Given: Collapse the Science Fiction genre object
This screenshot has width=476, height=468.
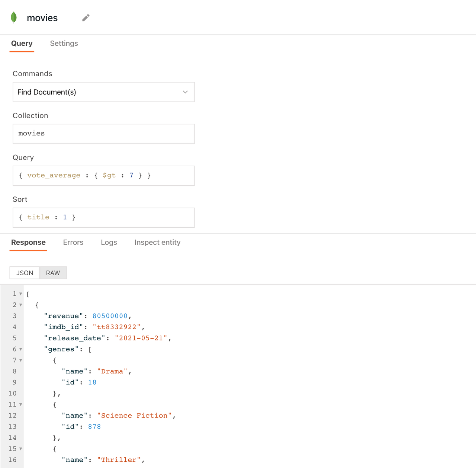Looking at the screenshot, I should pos(21,404).
